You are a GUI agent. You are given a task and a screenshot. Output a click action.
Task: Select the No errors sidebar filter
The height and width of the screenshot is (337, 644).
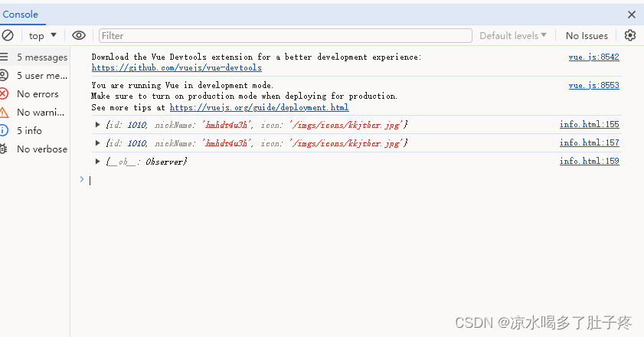[35, 94]
